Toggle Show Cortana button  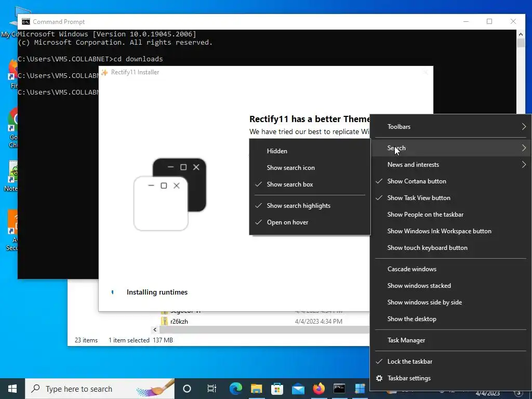tap(451, 181)
